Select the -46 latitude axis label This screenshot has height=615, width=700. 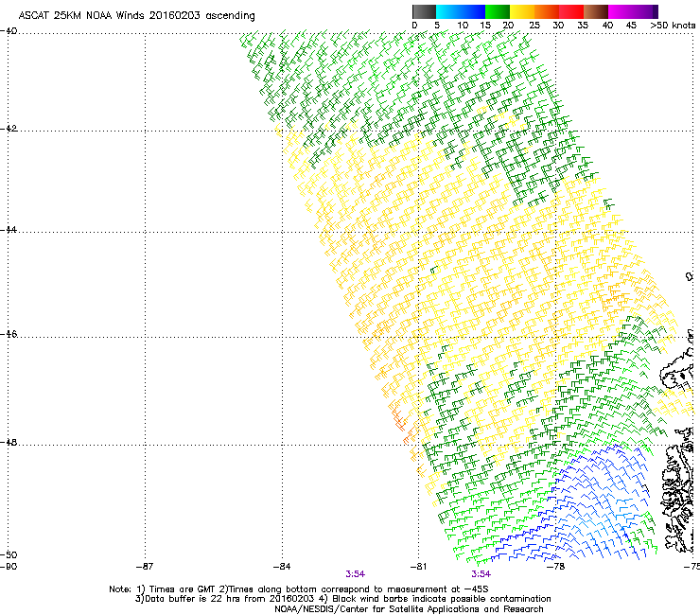pos(9,334)
